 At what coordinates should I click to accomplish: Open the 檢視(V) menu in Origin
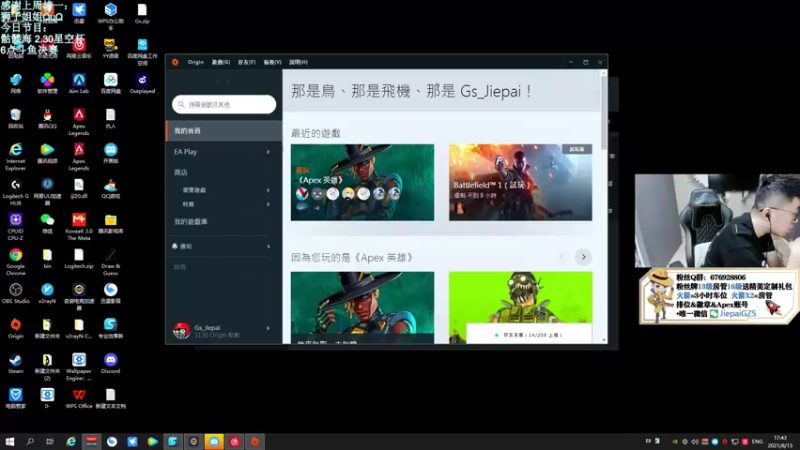(272, 62)
